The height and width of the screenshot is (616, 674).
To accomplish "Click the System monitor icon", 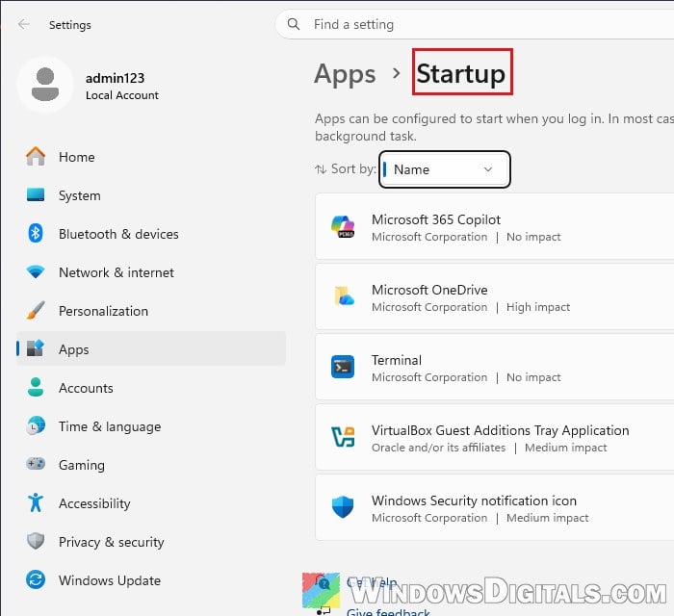I will 36,194.
